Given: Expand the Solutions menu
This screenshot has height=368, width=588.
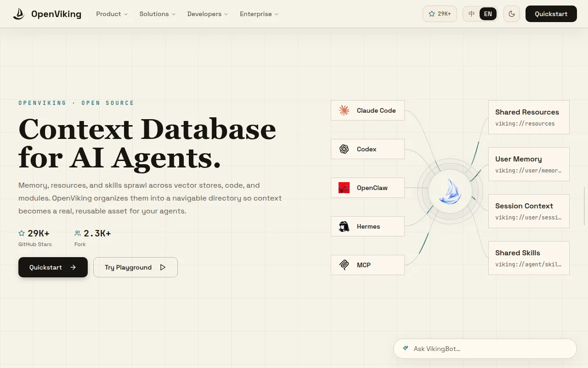Looking at the screenshot, I should click(x=158, y=14).
